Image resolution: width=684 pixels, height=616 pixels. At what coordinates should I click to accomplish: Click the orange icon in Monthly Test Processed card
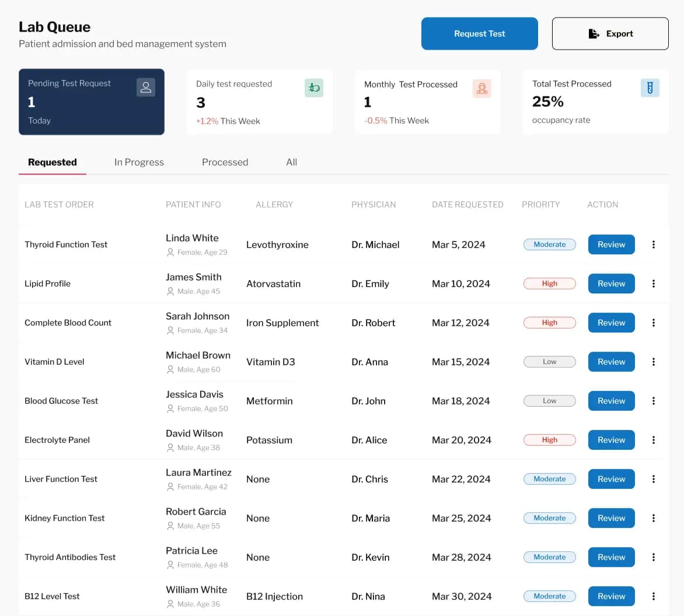click(x=482, y=89)
